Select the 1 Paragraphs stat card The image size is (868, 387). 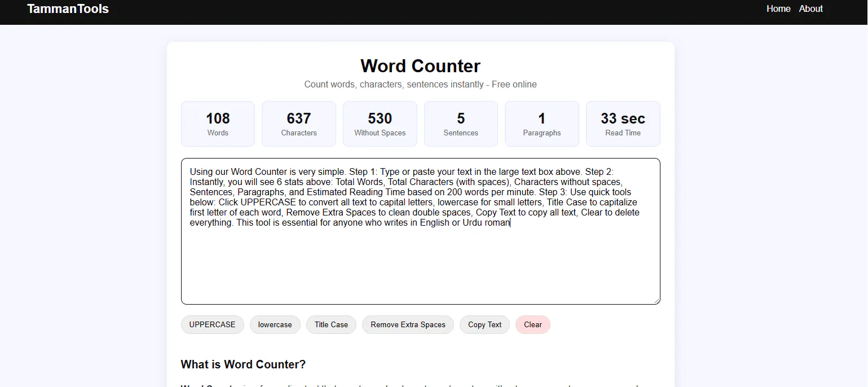click(x=542, y=124)
